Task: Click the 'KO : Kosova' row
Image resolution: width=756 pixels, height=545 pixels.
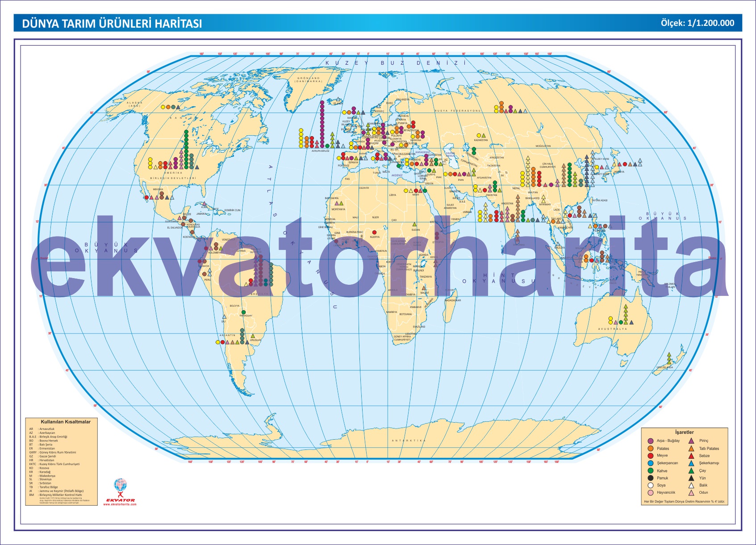Action: (x=39, y=468)
